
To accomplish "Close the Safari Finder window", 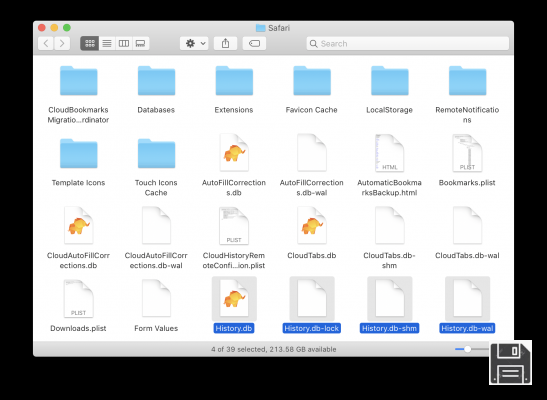I will point(42,28).
